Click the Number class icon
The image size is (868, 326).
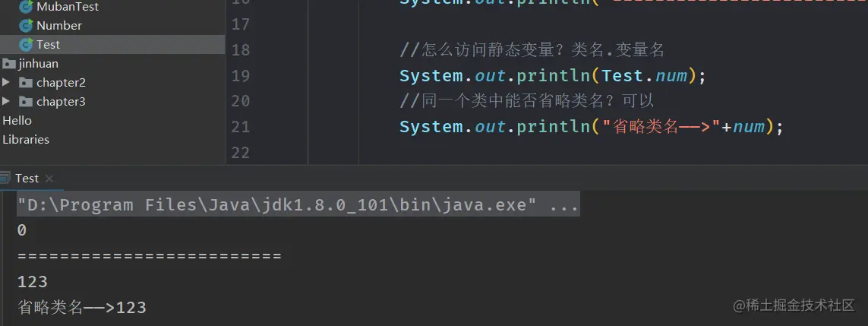(26, 26)
